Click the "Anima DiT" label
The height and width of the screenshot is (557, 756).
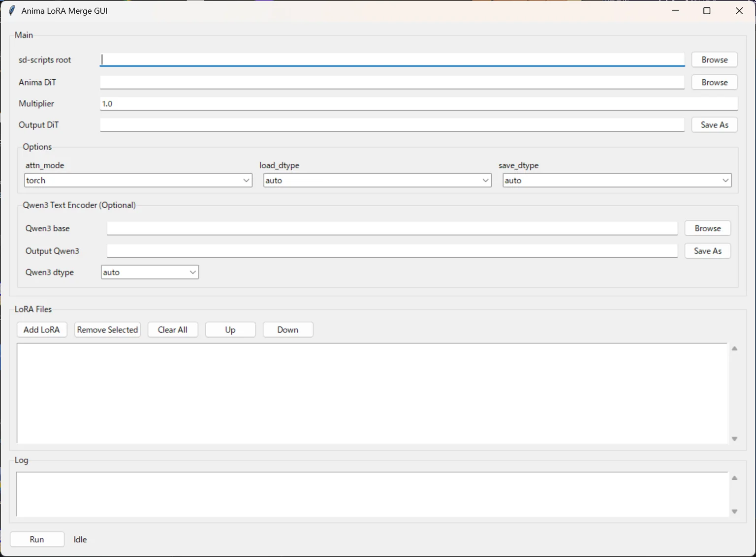(37, 82)
